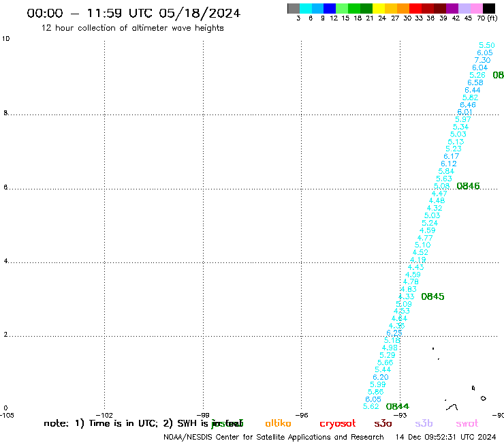Click the '6.20' wave height value
This screenshot has width=504, height=443.
[381, 377]
